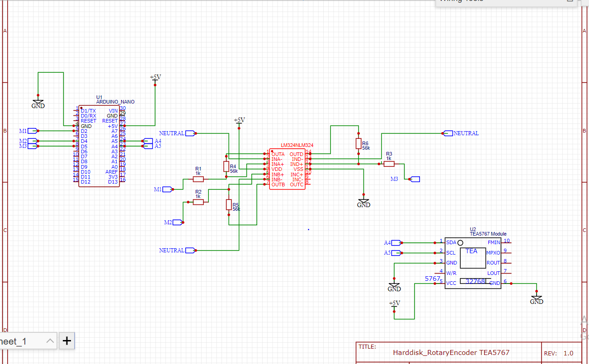Viewport: 589px width, 364px height.
Task: Click the VIN pin label on the Arduino
Action: [113, 111]
